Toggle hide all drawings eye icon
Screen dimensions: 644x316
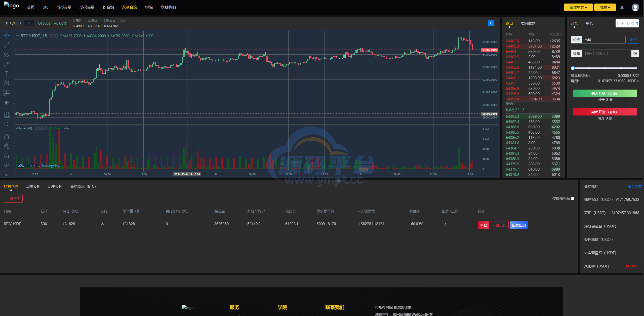[7, 165]
